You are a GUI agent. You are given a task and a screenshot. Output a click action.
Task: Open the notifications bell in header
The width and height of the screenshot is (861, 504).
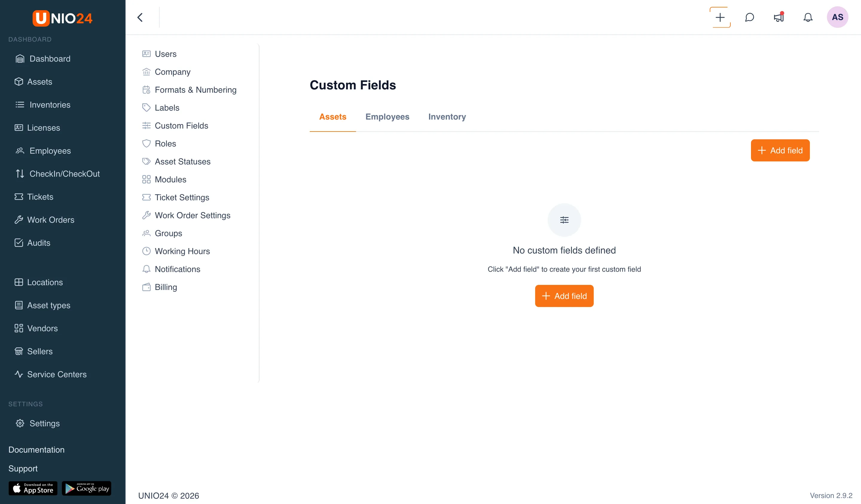808,17
